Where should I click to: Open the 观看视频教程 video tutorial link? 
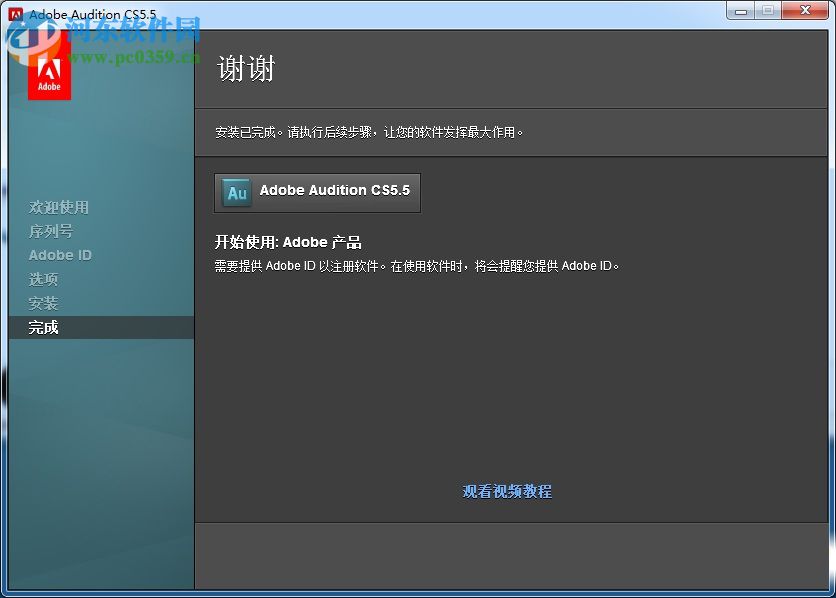click(x=507, y=491)
